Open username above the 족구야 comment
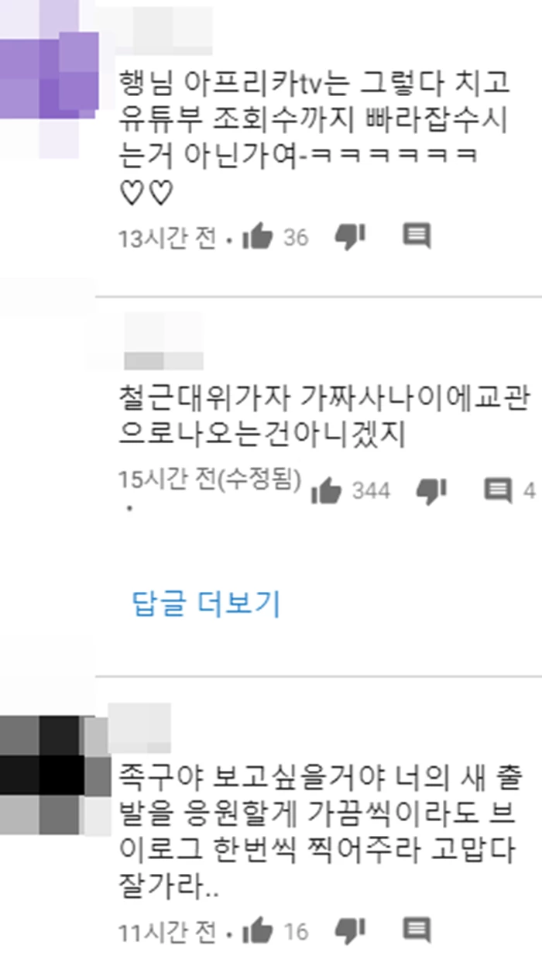Screen dimensions: 542x980 139,727
